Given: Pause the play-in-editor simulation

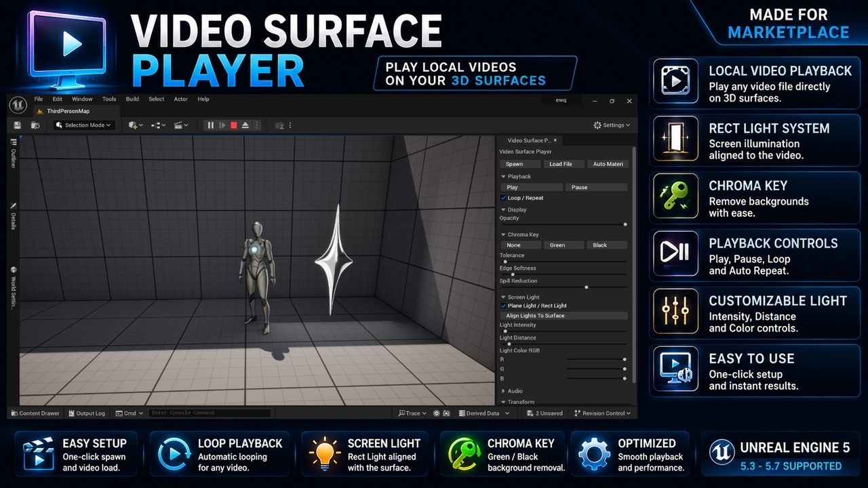Looking at the screenshot, I should [x=211, y=125].
